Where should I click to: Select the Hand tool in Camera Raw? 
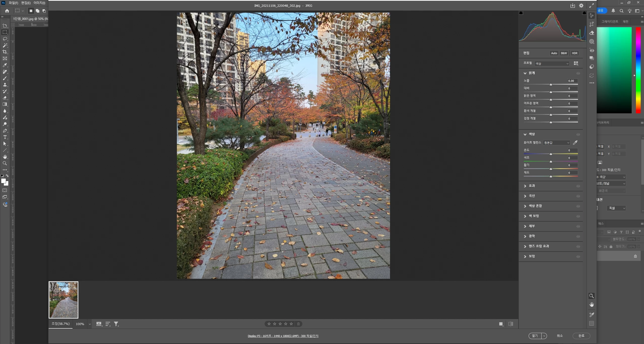click(592, 305)
